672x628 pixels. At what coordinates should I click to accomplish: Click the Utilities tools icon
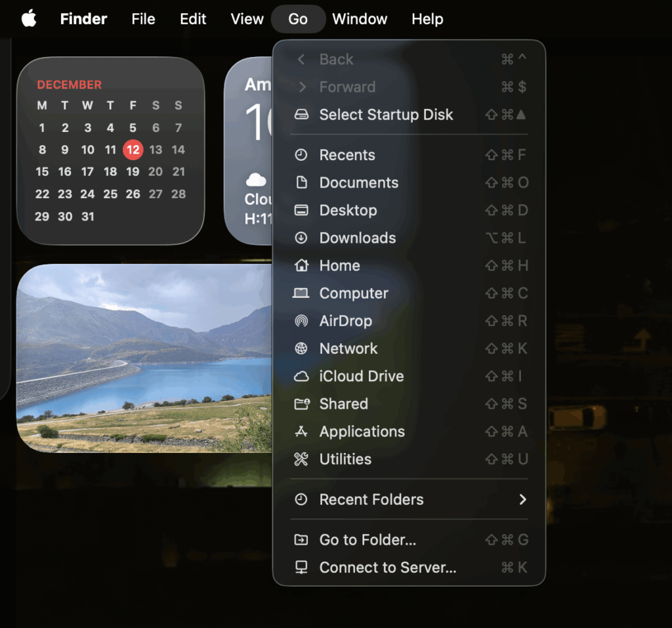301,459
